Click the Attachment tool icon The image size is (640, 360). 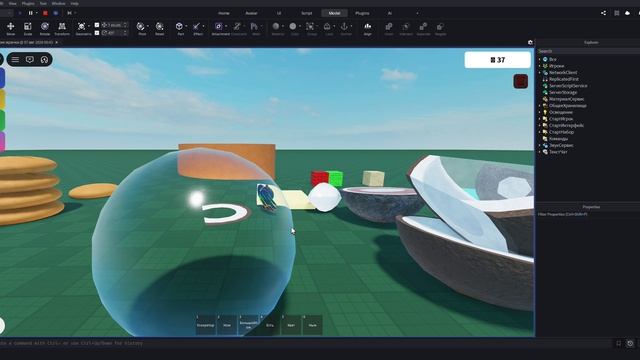click(x=219, y=27)
